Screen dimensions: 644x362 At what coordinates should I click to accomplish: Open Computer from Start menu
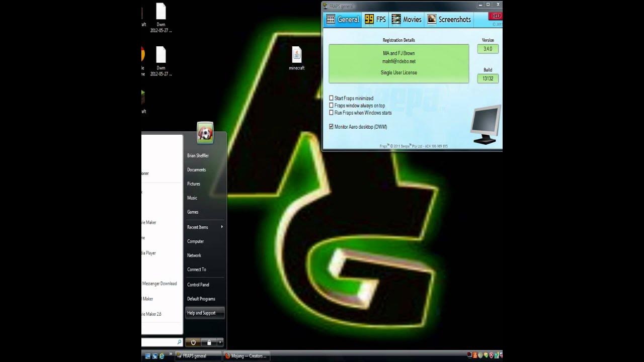[196, 241]
